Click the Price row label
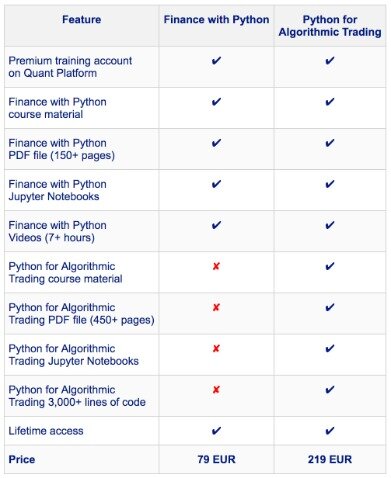 pos(22,459)
